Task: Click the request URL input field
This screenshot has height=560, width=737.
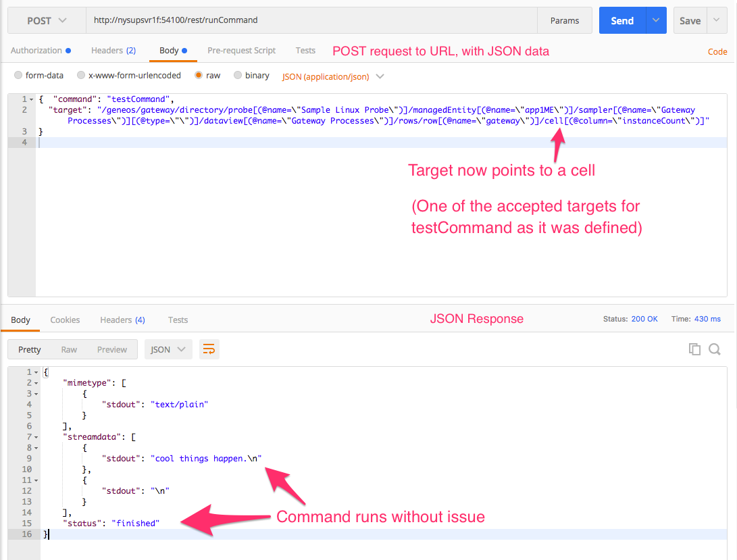Action: [311, 20]
